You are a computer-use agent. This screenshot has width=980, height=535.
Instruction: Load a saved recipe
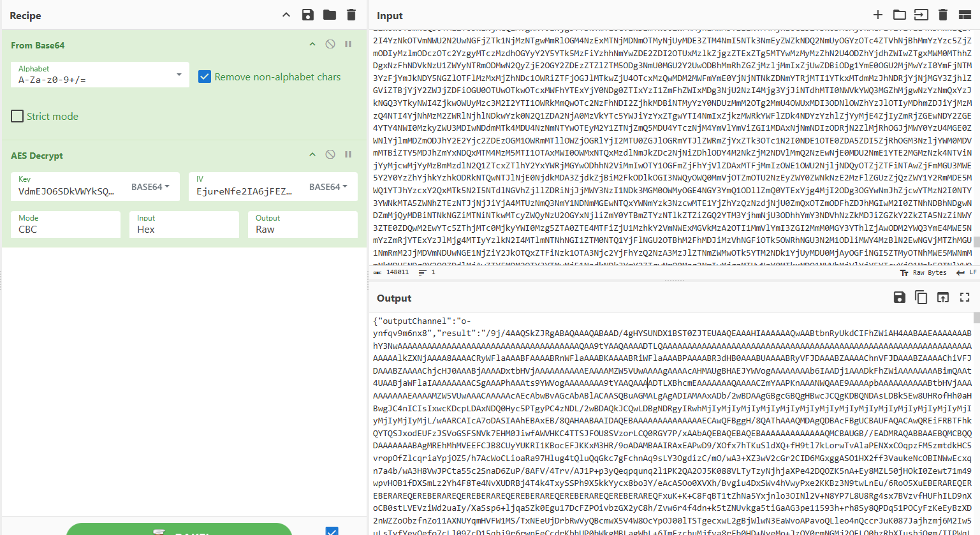330,15
